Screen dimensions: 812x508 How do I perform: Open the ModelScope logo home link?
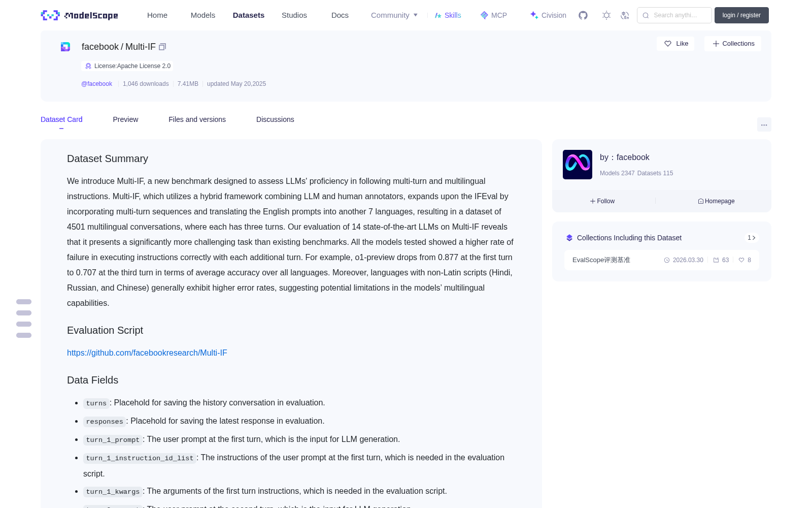click(79, 15)
